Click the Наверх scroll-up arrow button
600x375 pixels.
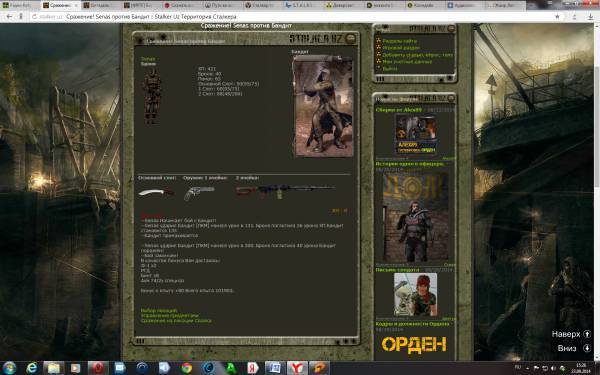587,334
